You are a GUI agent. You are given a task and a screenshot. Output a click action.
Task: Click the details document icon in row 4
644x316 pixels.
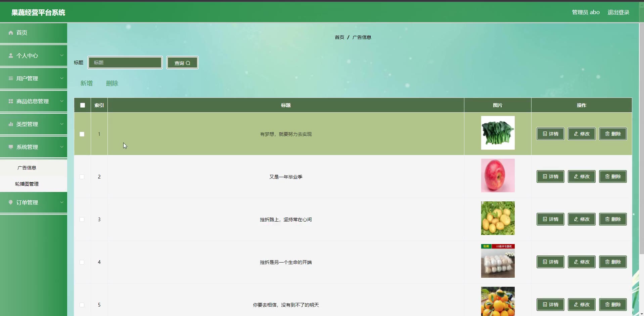click(x=545, y=262)
